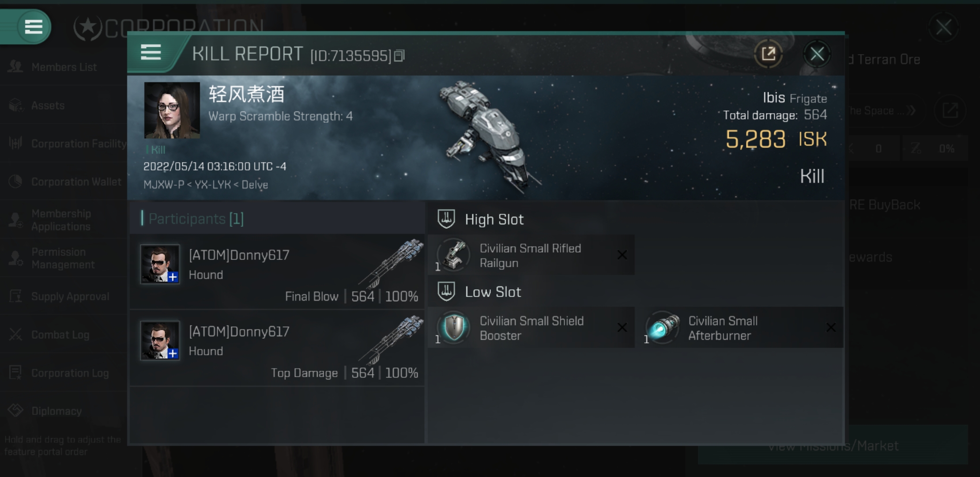The image size is (980, 477).
Task: Click the Diplomacy sidebar entry
Action: pos(57,411)
